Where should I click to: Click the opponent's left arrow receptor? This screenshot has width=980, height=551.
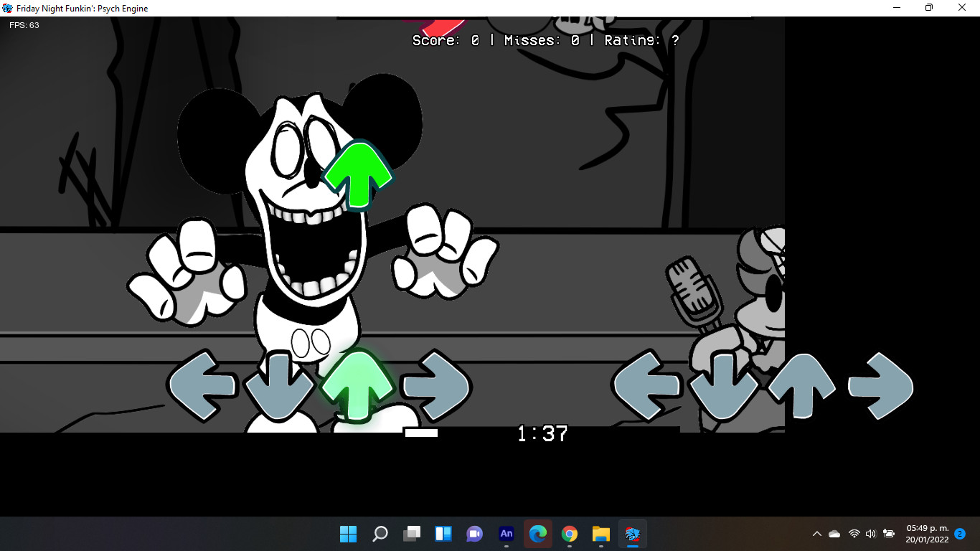point(203,386)
